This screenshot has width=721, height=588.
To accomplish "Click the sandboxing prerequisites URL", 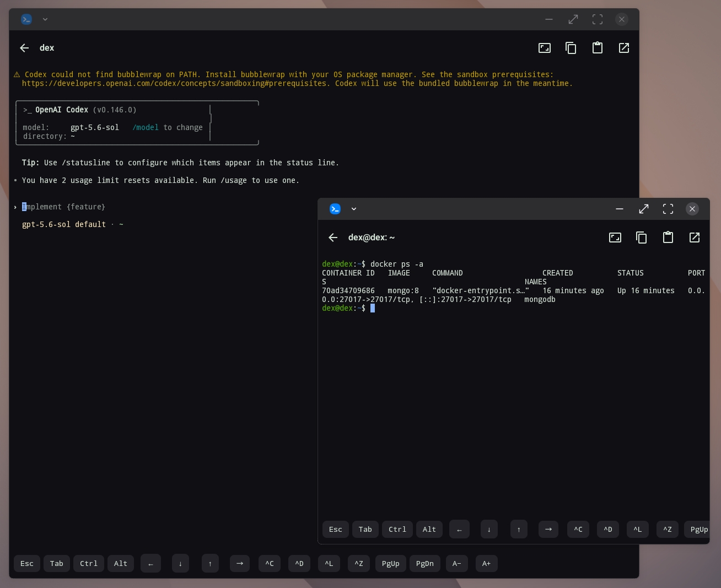I will click(174, 83).
